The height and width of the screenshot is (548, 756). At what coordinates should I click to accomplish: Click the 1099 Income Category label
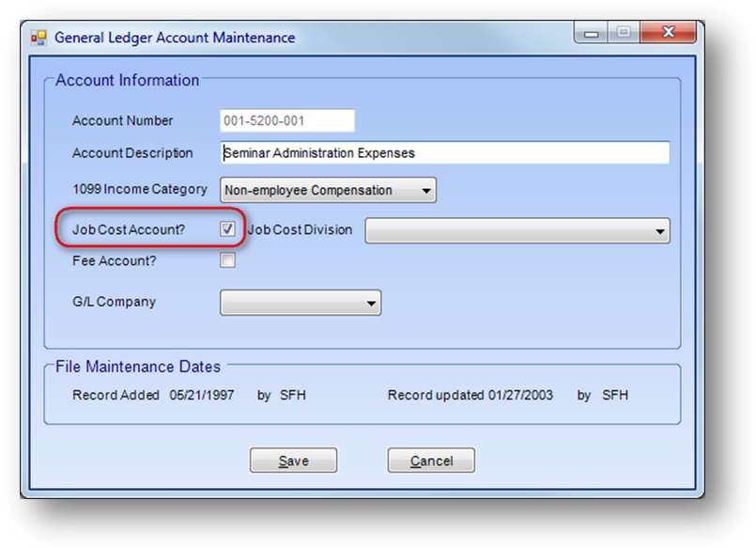(138, 190)
